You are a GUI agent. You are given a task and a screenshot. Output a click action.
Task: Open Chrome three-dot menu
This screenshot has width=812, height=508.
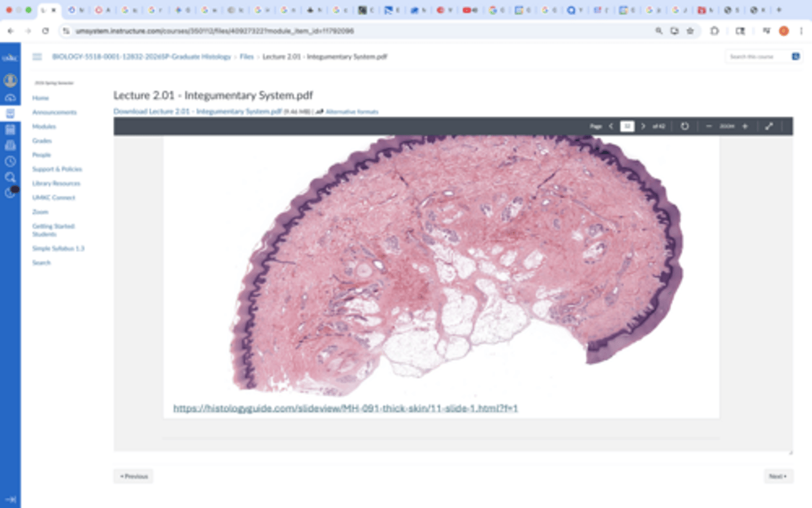coord(801,31)
